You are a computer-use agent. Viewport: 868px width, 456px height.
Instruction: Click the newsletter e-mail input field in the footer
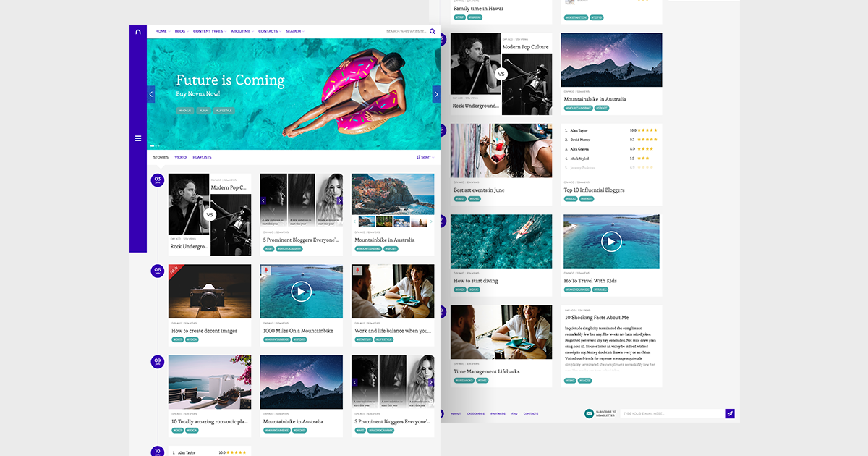tap(671, 413)
